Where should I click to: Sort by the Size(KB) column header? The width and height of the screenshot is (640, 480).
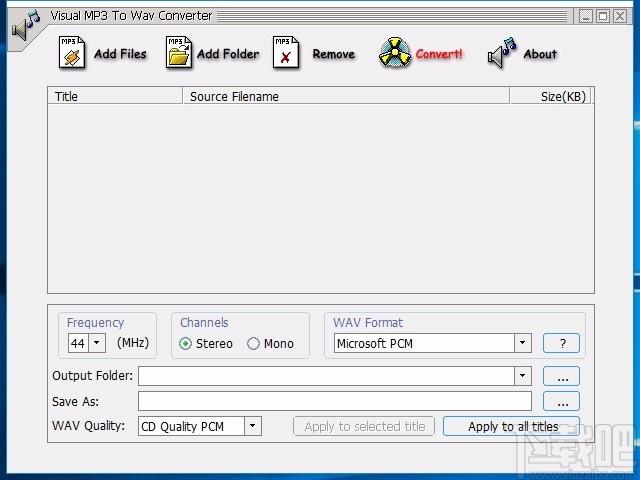(550, 96)
